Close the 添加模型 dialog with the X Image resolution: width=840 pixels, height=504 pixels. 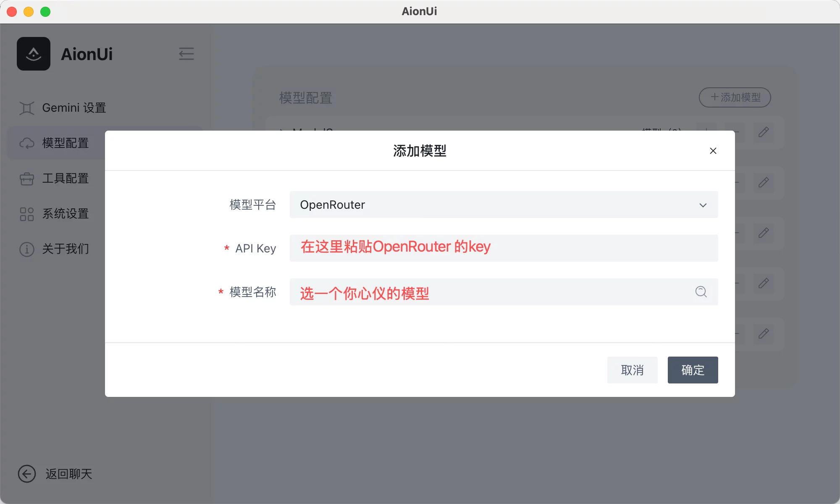coord(713,151)
